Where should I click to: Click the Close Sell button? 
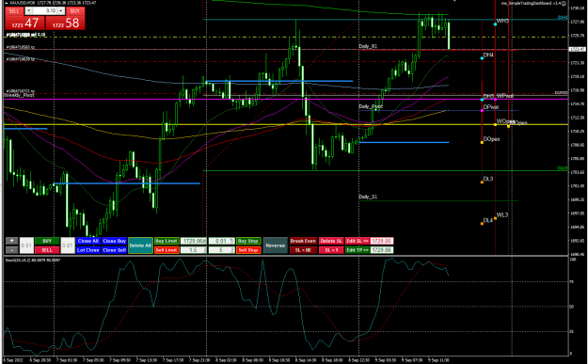115,250
